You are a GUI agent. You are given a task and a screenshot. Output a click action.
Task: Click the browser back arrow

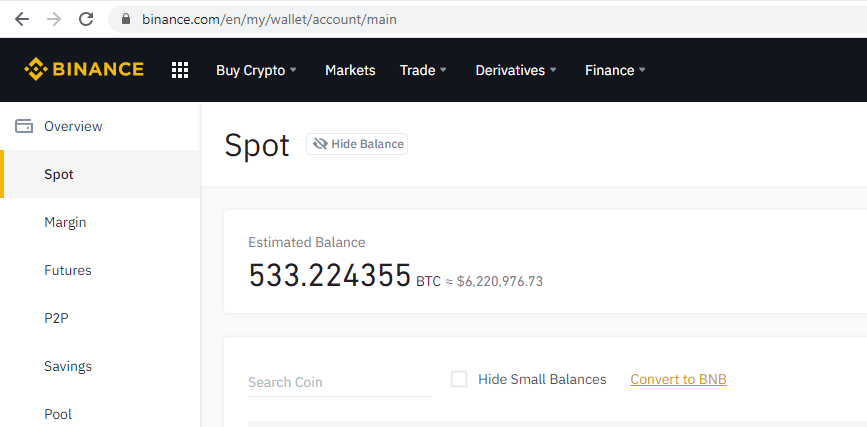[22, 19]
